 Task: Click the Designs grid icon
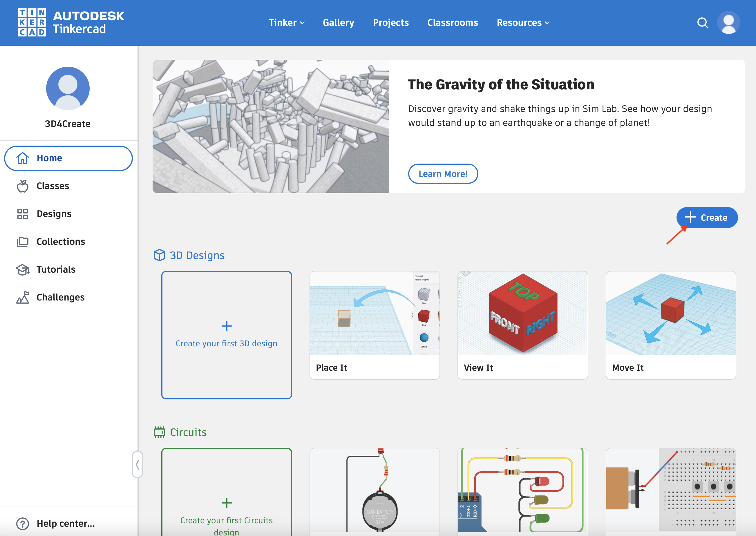(22, 214)
